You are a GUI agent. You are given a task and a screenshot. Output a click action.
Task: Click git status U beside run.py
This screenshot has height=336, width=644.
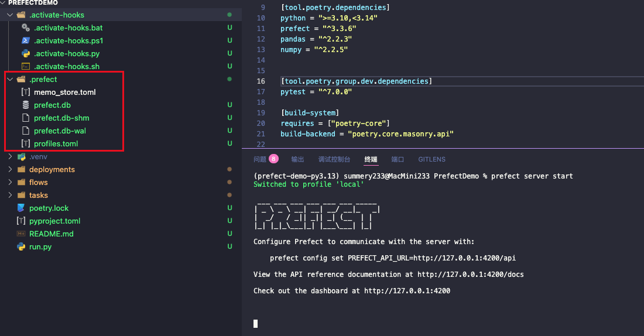[229, 246]
